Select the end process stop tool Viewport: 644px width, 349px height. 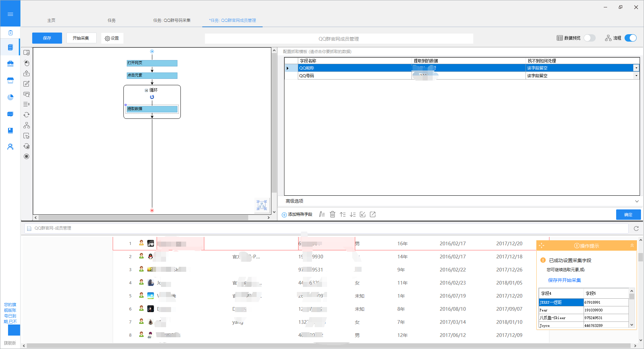pyautogui.click(x=26, y=156)
